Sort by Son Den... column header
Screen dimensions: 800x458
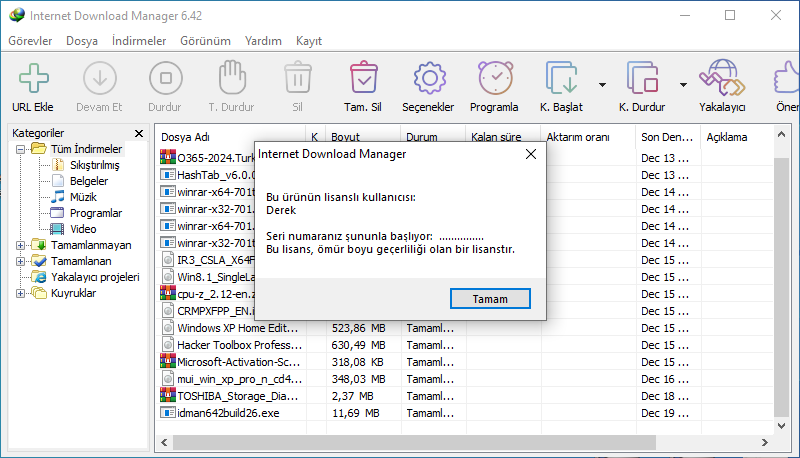pyautogui.click(x=668, y=137)
